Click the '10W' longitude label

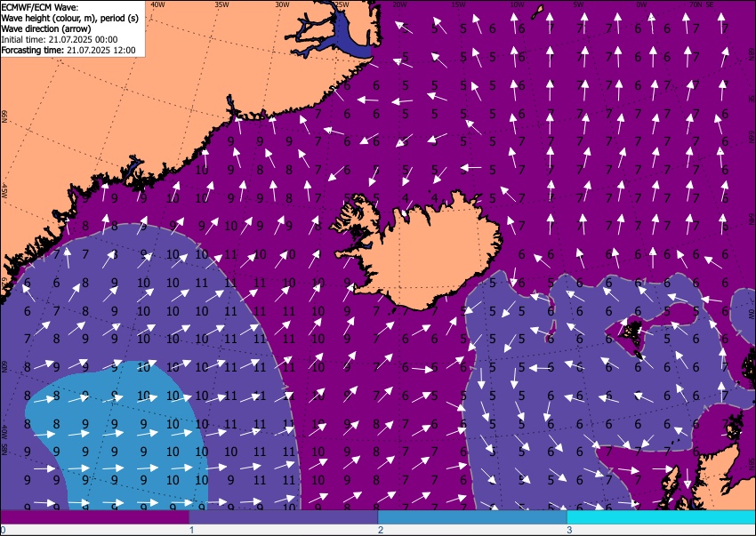point(517,4)
